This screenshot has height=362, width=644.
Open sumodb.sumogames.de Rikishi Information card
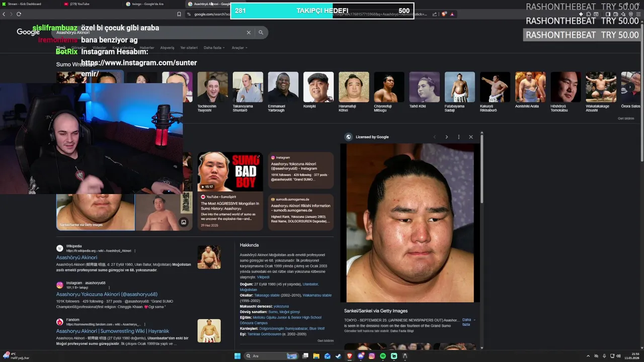tap(301, 212)
